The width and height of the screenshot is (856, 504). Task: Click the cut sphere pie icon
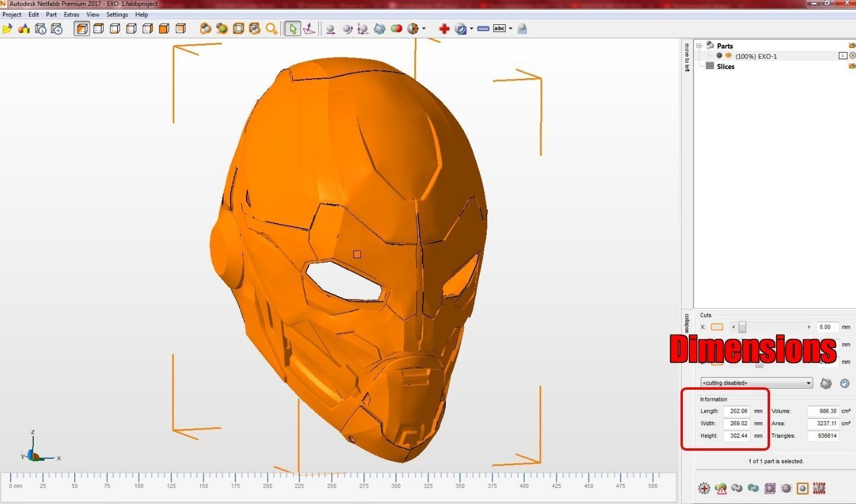pos(413,28)
